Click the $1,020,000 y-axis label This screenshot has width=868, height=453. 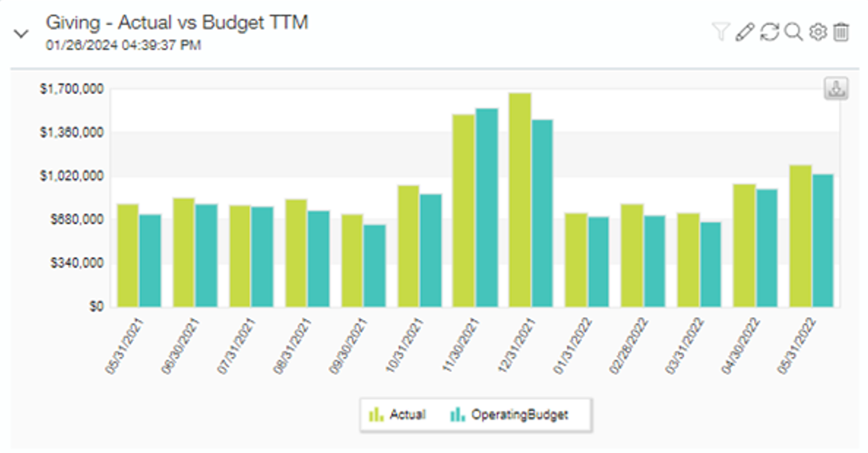click(72, 176)
